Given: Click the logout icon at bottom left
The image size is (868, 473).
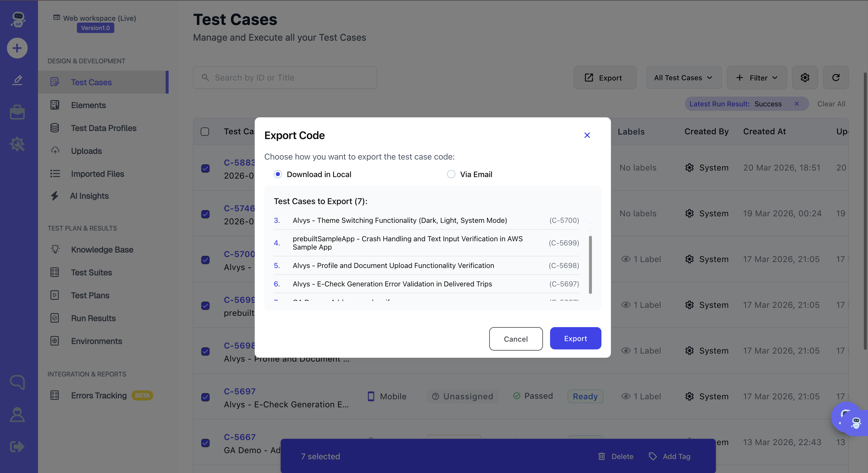Looking at the screenshot, I should (17, 446).
